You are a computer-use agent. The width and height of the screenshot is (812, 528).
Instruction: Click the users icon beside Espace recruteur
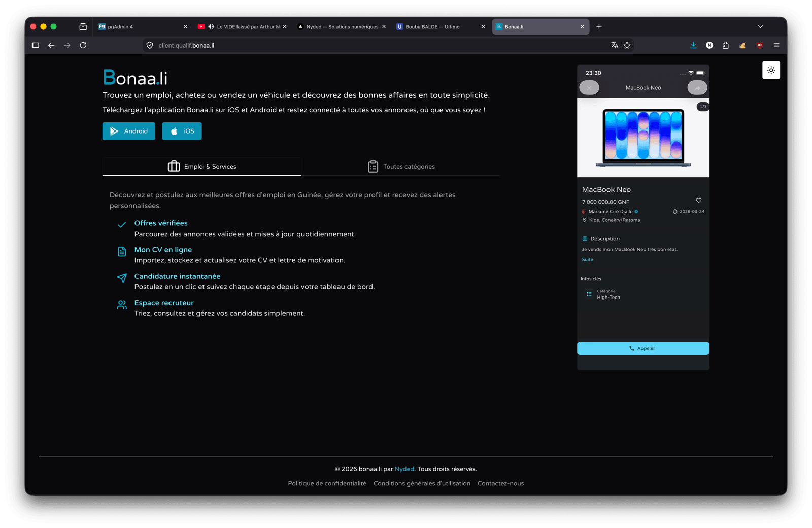pyautogui.click(x=122, y=304)
